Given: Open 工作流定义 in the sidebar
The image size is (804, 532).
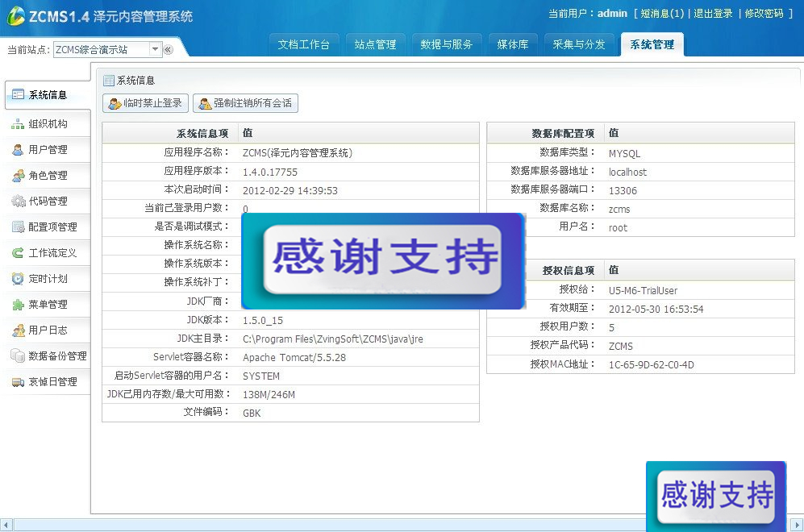Looking at the screenshot, I should [48, 252].
